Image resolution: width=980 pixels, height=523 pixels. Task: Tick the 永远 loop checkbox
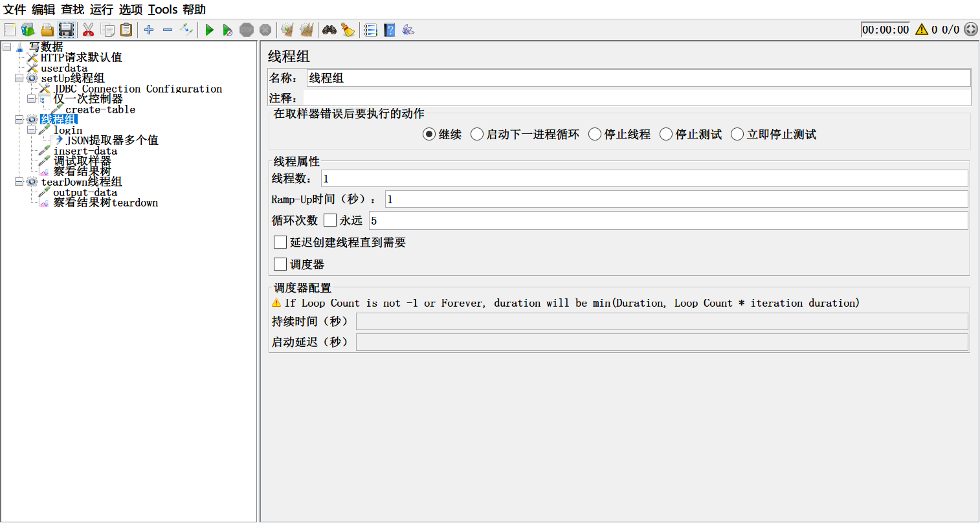(x=330, y=220)
